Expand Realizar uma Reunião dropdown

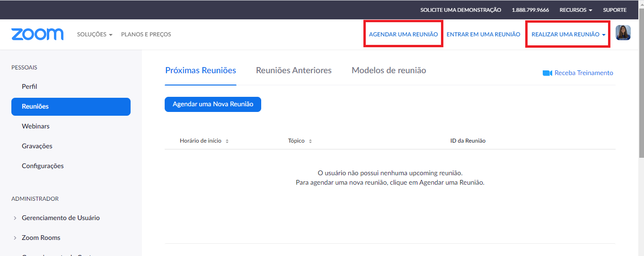(568, 34)
